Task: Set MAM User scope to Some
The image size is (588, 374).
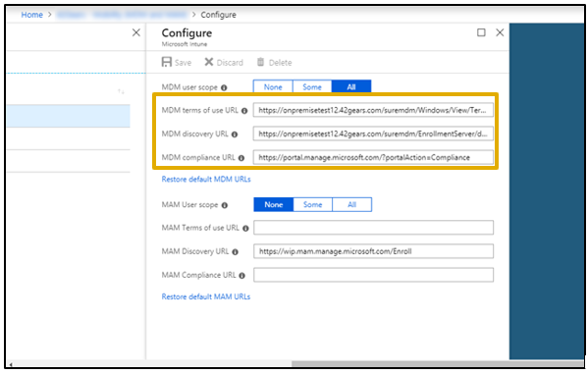Action: (313, 205)
